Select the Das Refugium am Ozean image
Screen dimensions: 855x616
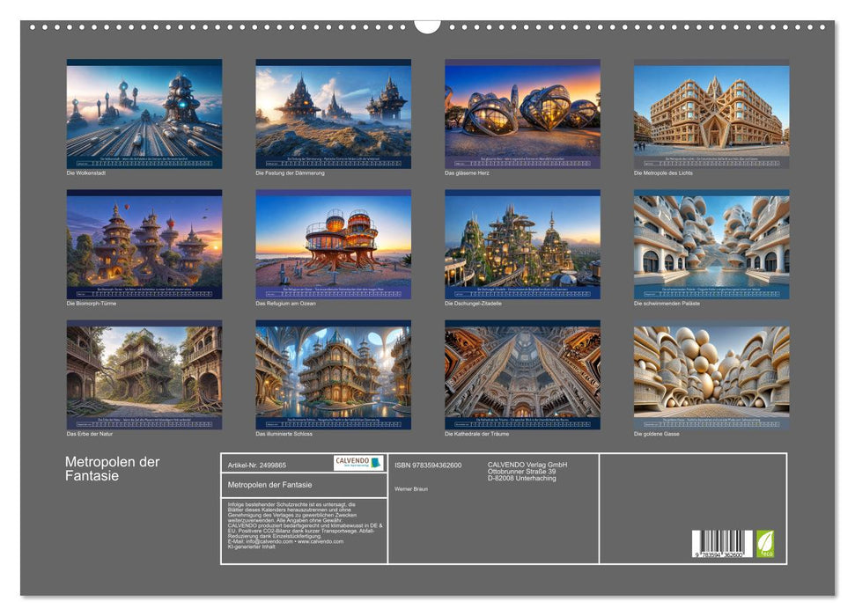(333, 245)
